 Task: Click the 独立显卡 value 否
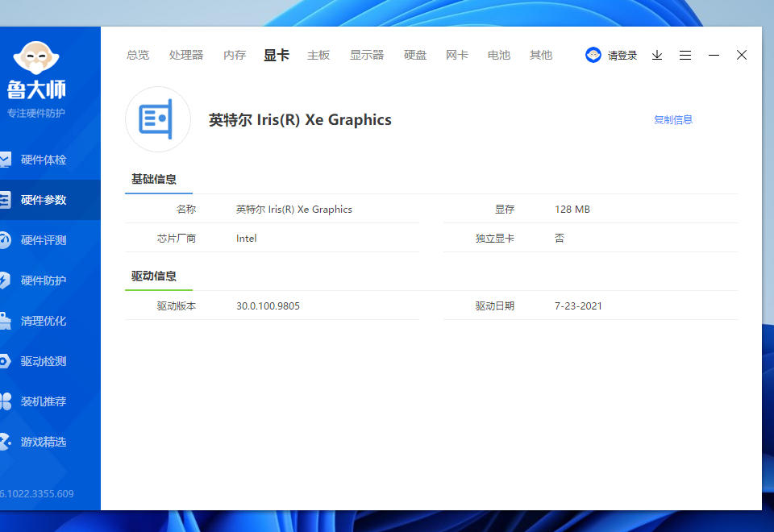[x=560, y=239]
